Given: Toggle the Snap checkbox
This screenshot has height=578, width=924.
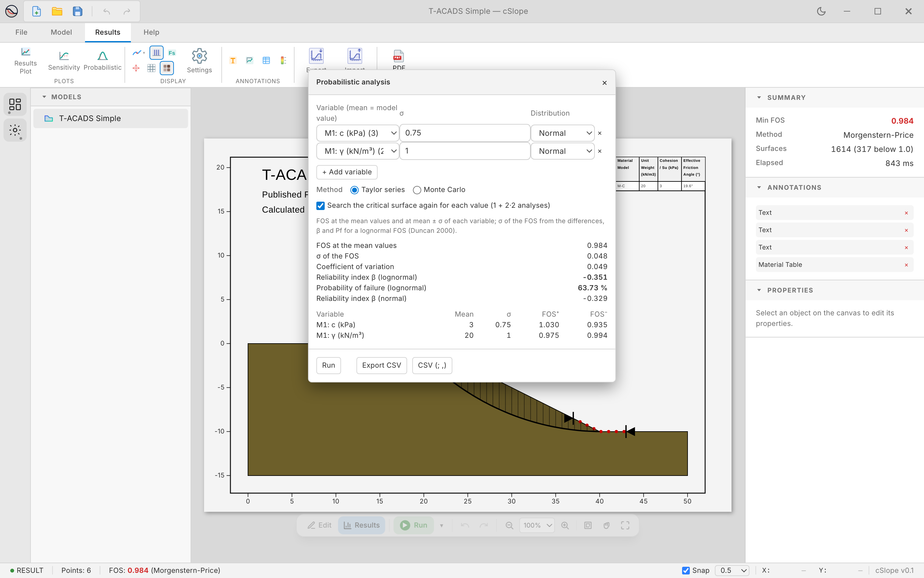Looking at the screenshot, I should (x=686, y=570).
